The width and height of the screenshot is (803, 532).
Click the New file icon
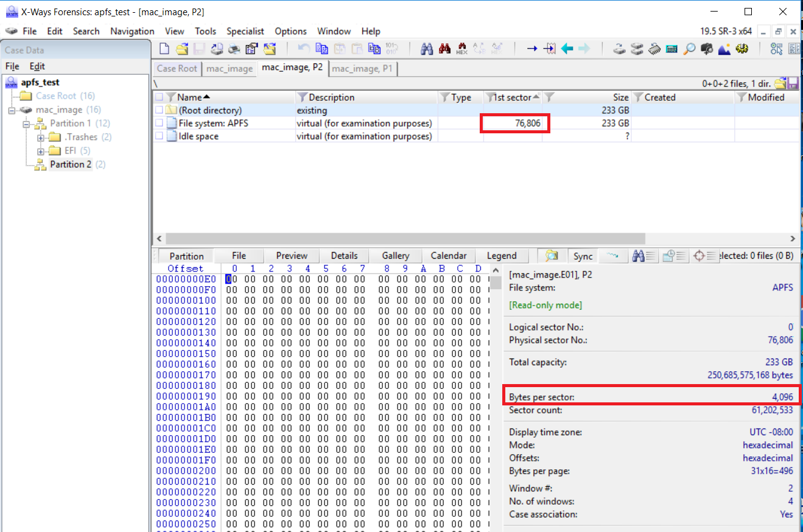164,49
